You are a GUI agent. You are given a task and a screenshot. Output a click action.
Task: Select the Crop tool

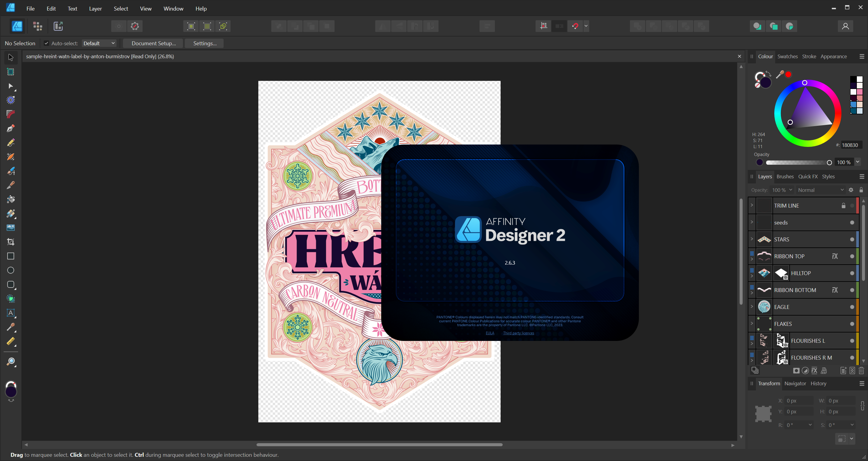(x=11, y=242)
